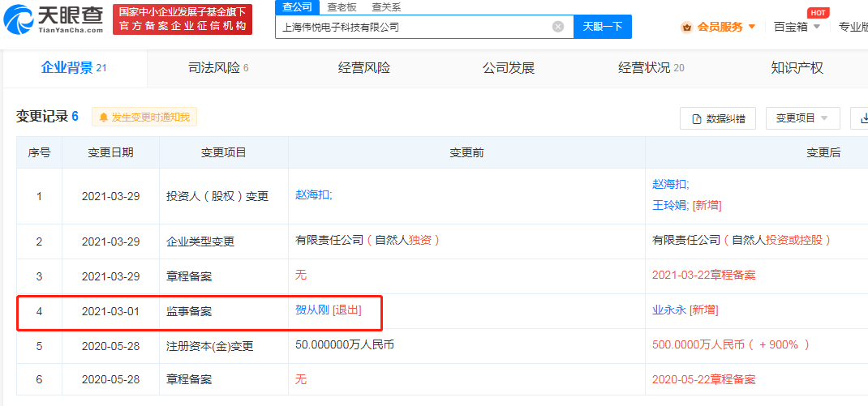
Task: Click 发生变更时通知我 notification button
Action: [144, 118]
